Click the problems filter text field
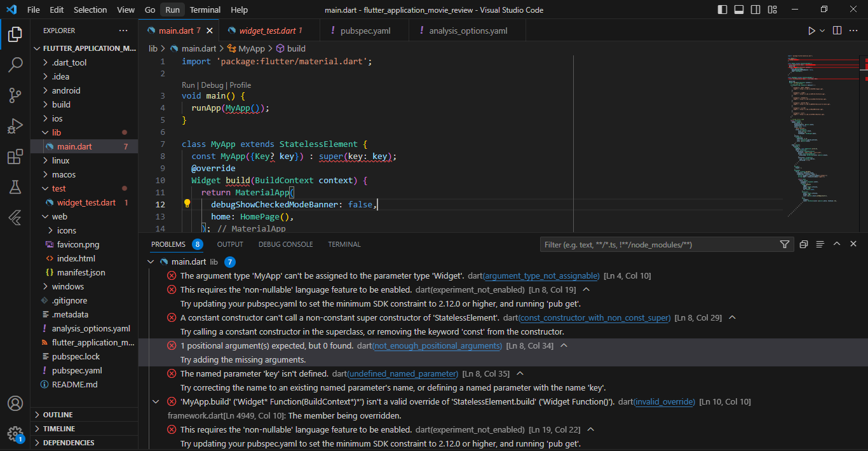The width and height of the screenshot is (868, 451). (x=658, y=244)
